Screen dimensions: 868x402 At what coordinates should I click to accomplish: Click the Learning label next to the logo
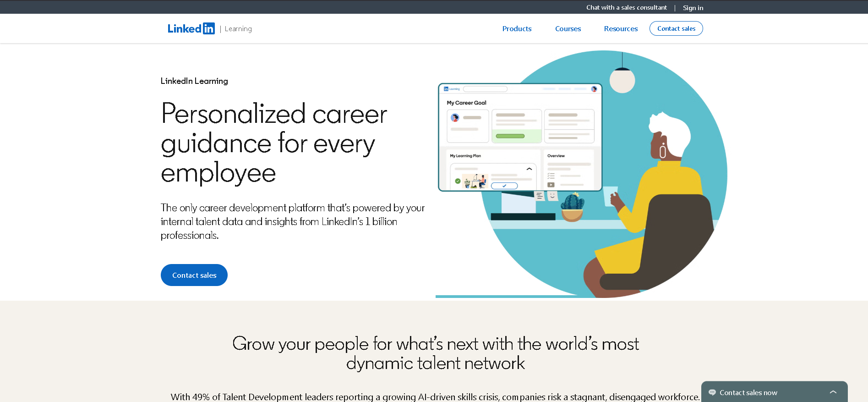(238, 29)
